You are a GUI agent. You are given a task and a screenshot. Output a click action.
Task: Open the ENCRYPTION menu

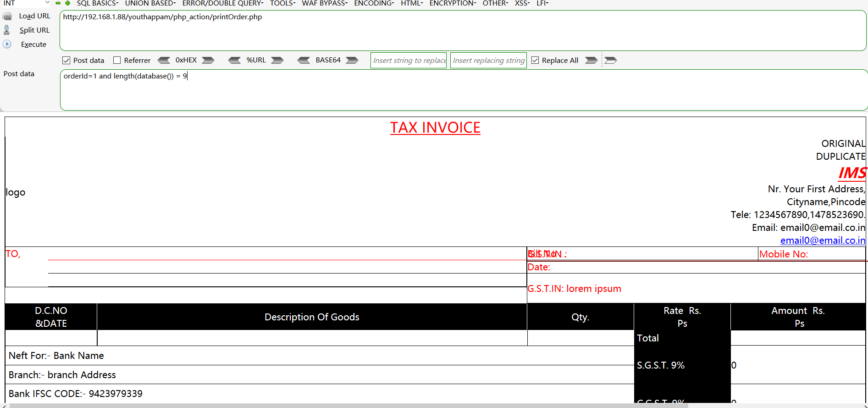pos(453,3)
